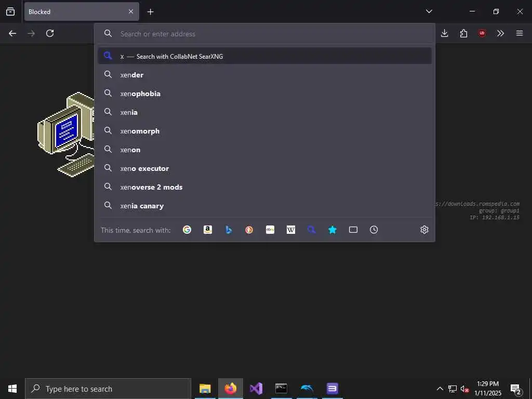Select the 'xenon' suggestion
Viewport: 532px width, 399px height.
(264, 149)
